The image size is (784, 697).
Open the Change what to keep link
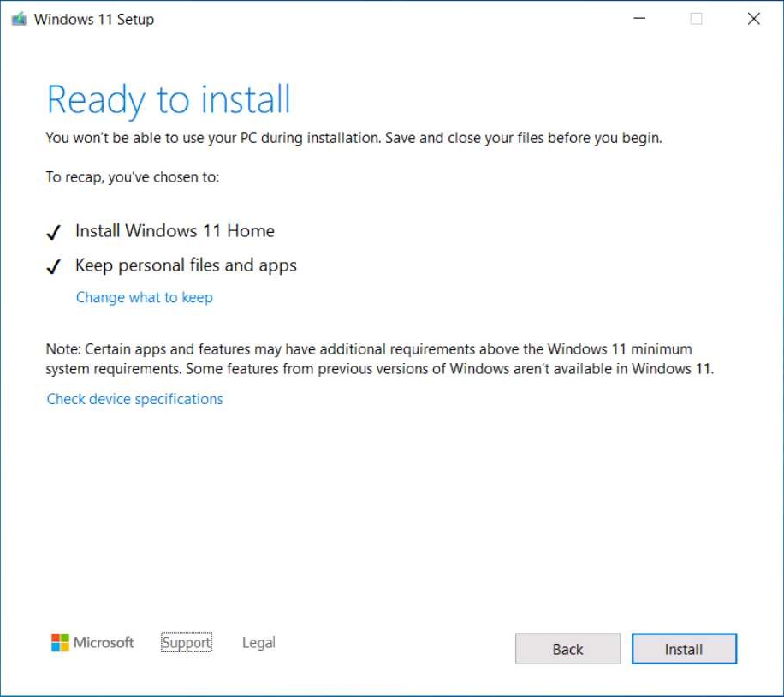pyautogui.click(x=144, y=297)
